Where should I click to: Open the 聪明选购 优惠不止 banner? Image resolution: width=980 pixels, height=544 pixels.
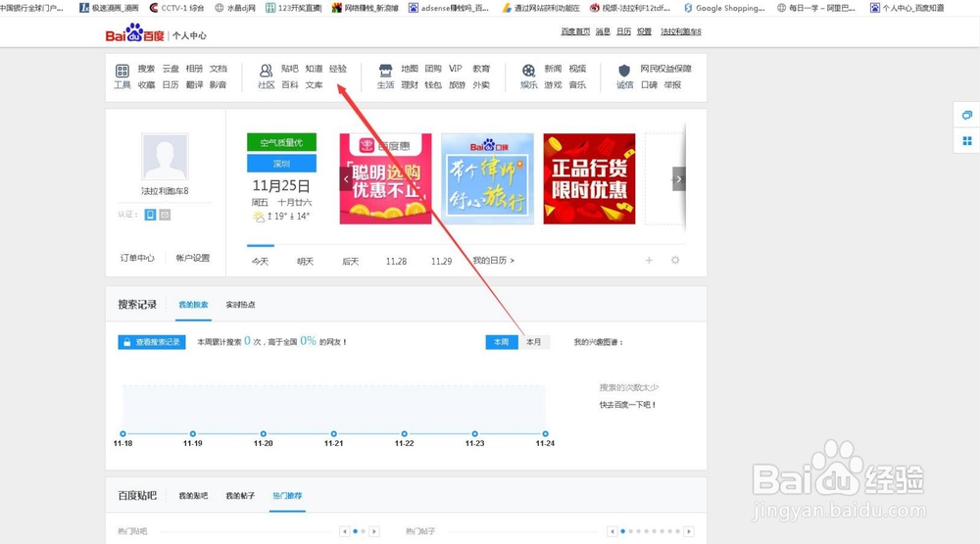coord(385,178)
